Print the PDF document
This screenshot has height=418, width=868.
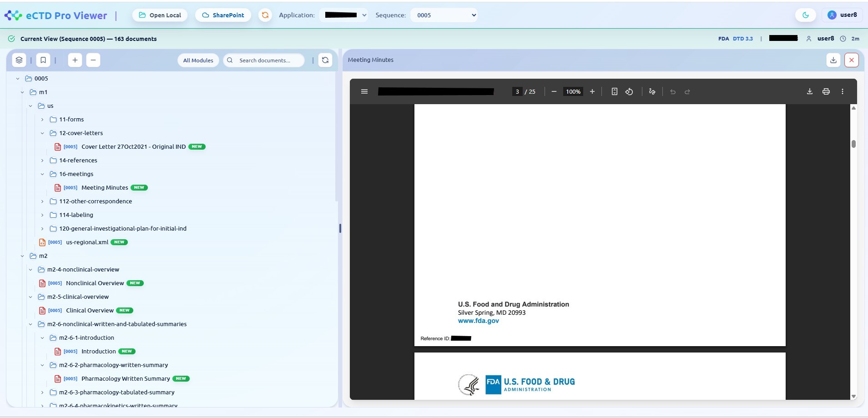click(x=826, y=91)
